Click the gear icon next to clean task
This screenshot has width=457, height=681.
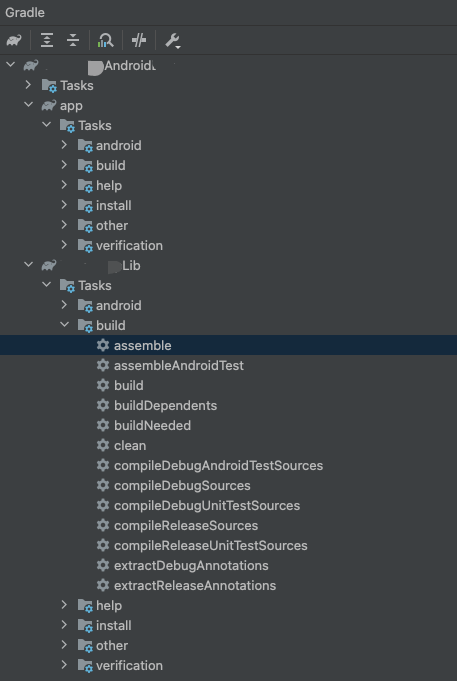point(103,445)
